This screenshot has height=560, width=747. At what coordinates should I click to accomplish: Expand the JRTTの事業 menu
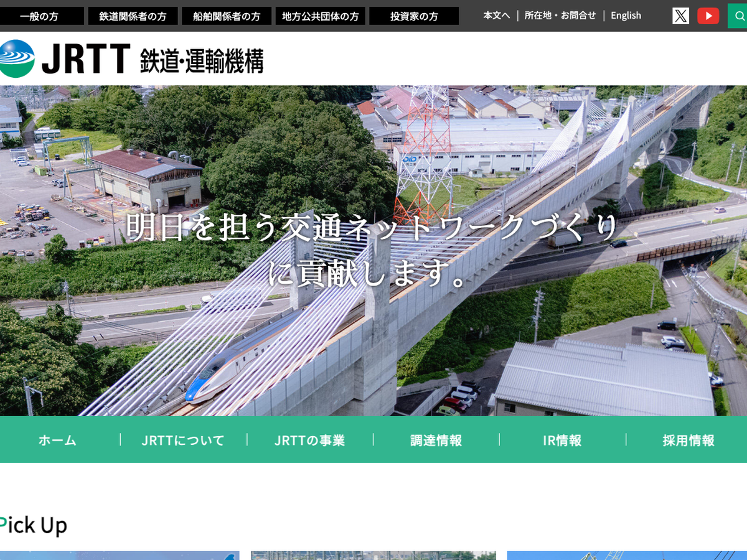click(x=309, y=440)
